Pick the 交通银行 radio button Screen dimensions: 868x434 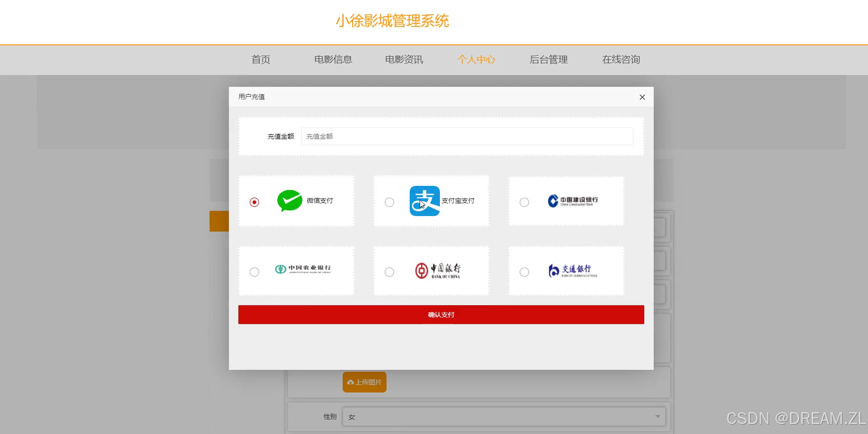[x=524, y=272]
